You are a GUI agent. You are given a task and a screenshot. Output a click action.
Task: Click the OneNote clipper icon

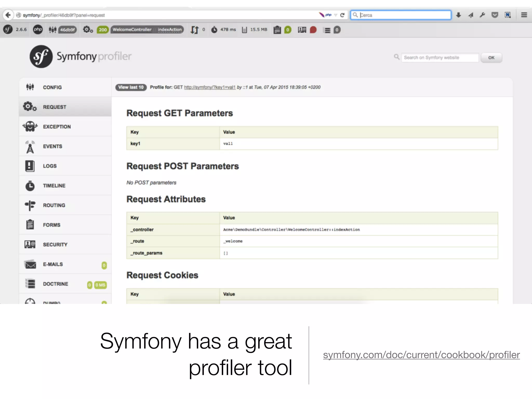pos(508,15)
